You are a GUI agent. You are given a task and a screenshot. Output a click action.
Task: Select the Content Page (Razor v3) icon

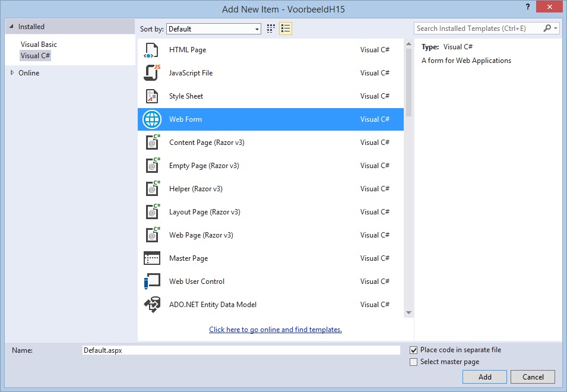pos(153,142)
